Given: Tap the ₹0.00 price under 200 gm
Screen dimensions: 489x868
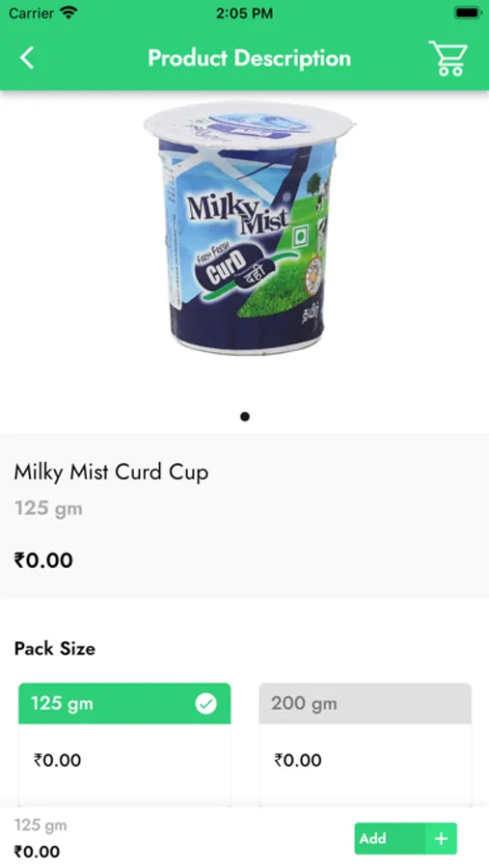Looking at the screenshot, I should [298, 760].
